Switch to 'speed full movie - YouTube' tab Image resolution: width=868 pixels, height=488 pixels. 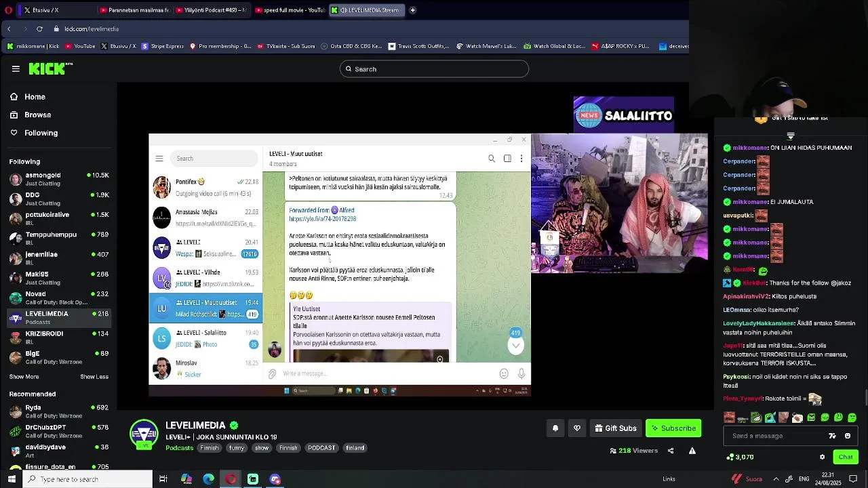[x=290, y=10]
